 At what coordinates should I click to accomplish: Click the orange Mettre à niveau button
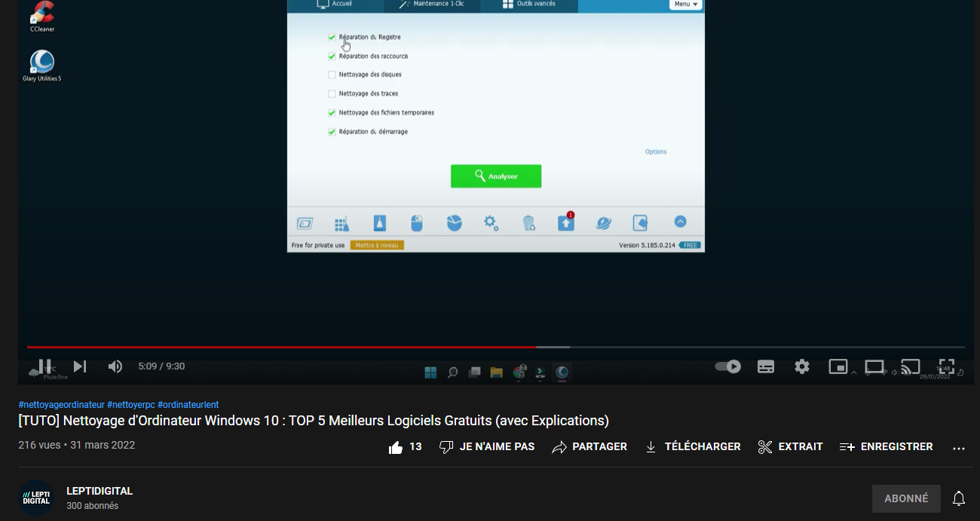[377, 245]
